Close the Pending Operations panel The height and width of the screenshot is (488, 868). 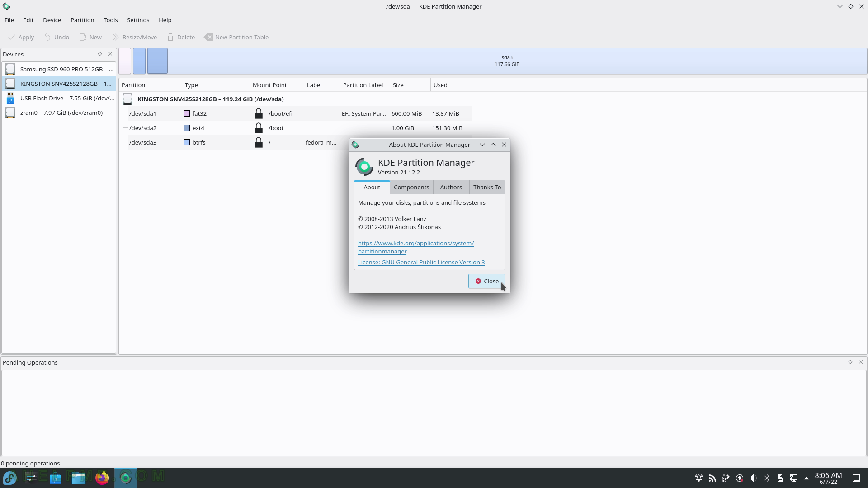[861, 362]
